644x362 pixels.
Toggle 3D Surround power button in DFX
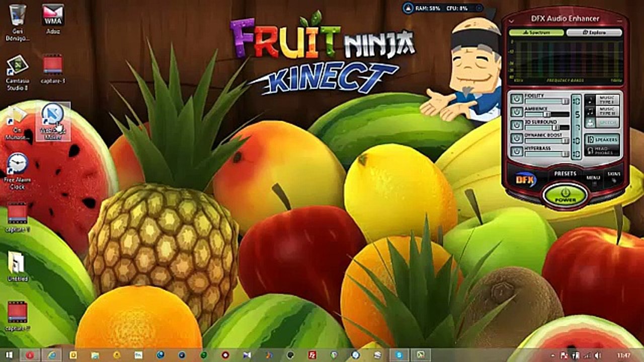click(x=516, y=125)
